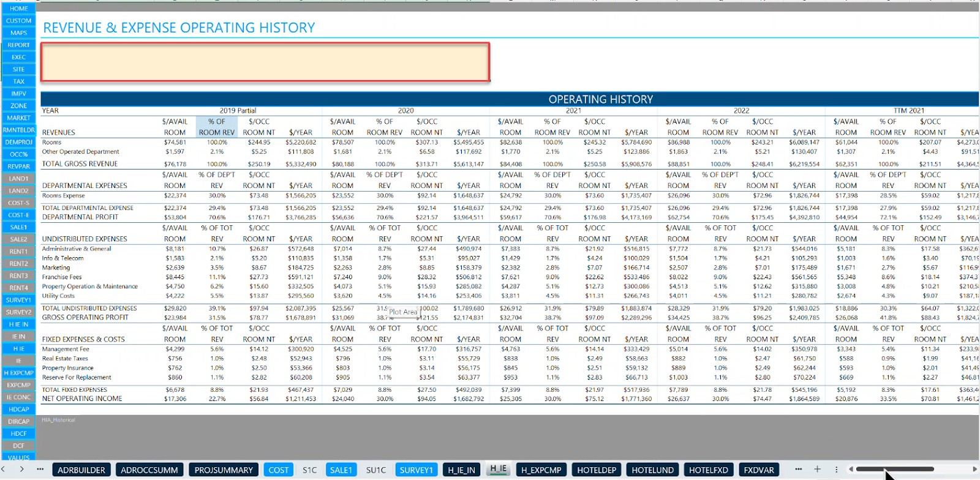Go to the MAPS sidebar link
The width and height of the screenshot is (980, 480).
pos(18,33)
